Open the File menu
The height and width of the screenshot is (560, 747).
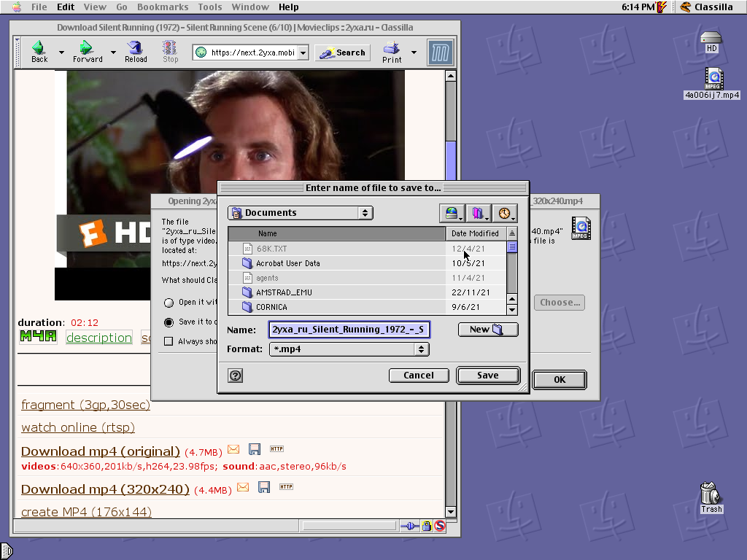click(39, 7)
